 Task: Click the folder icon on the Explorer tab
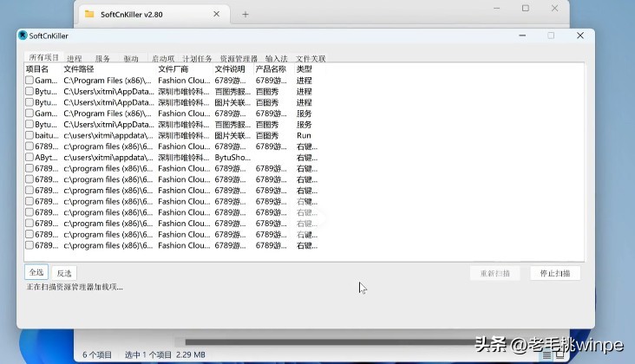tap(89, 14)
